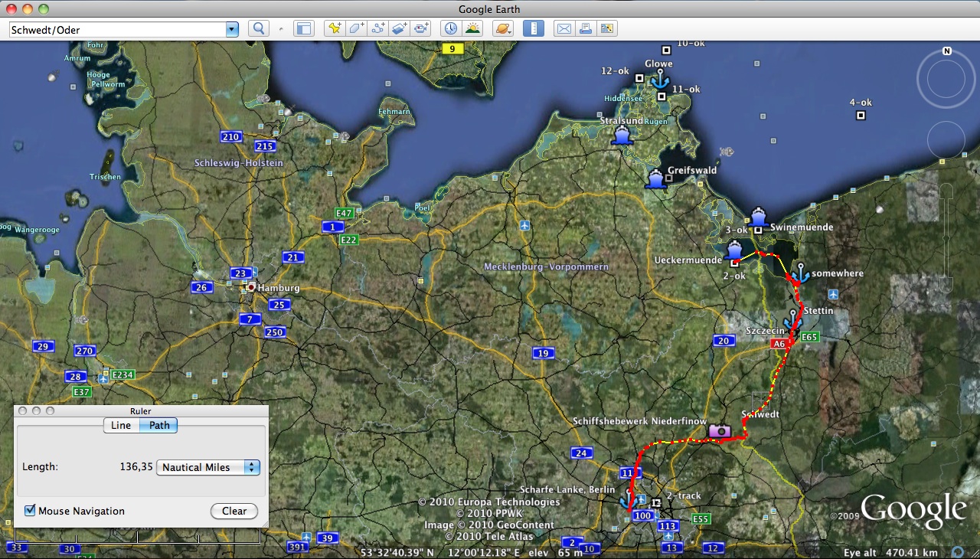
Task: Click the move joystick circle
Action: click(946, 140)
